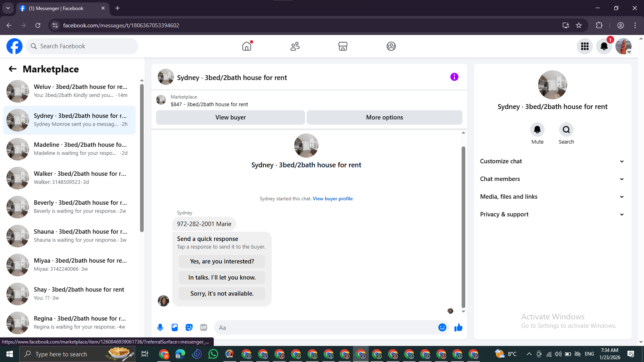Image resolution: width=644 pixels, height=362 pixels.
Task: Click the chat messages scrollbar
Action: pyautogui.click(x=463, y=227)
